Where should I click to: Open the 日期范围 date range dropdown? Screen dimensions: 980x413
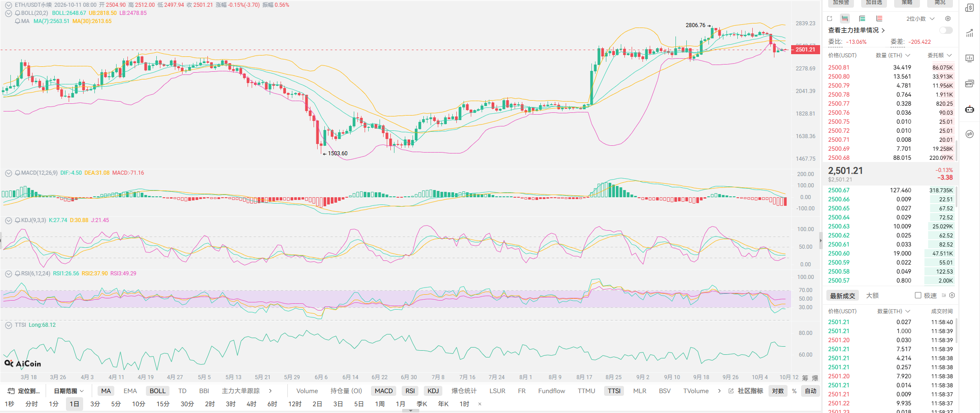69,391
